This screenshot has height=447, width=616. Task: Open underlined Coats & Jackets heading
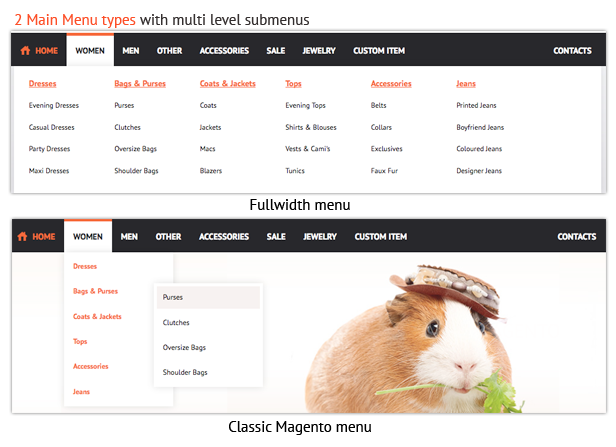point(227,84)
